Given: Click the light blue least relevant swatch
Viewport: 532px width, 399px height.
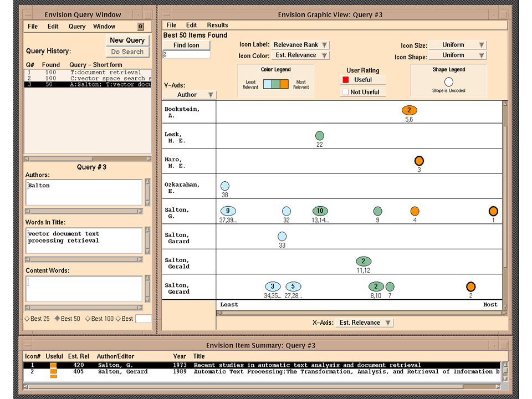Looking at the screenshot, I should pos(267,84).
